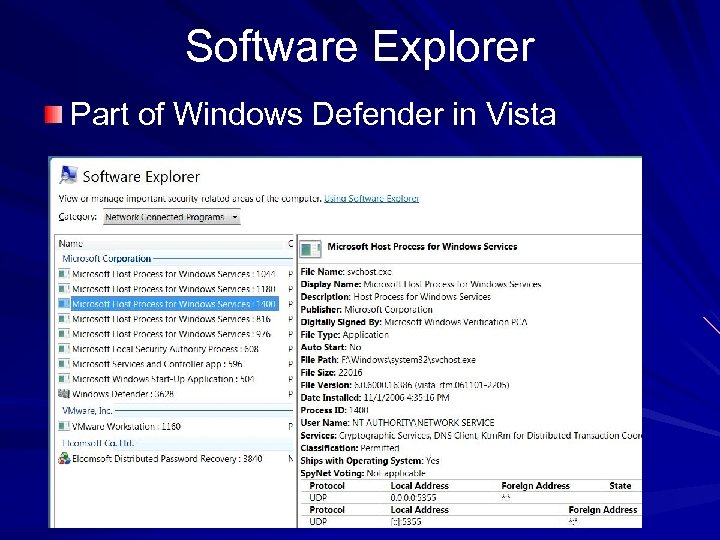Screen dimensions: 720x540
Task: Click User Name NT AUTHORITY\NETWORK SERVICE line
Action: pyautogui.click(x=398, y=422)
